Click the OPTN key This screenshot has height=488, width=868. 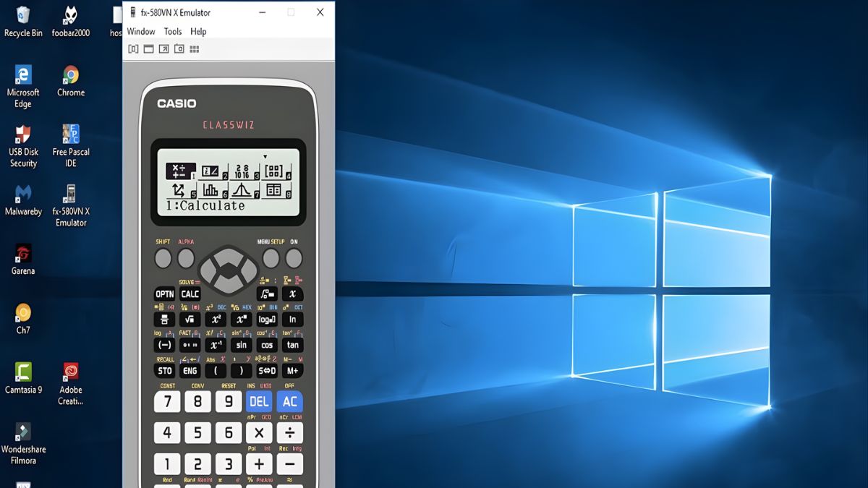click(x=165, y=294)
